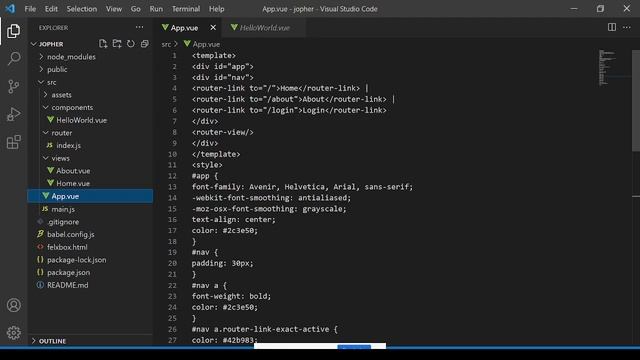The height and width of the screenshot is (360, 640).
Task: Refresh the explorer file tree
Action: click(131, 44)
